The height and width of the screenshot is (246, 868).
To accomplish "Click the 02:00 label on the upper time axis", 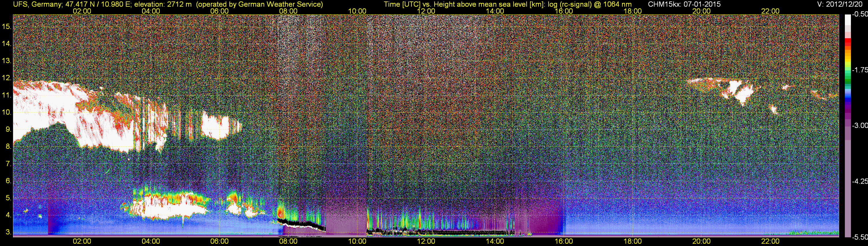I will (82, 11).
